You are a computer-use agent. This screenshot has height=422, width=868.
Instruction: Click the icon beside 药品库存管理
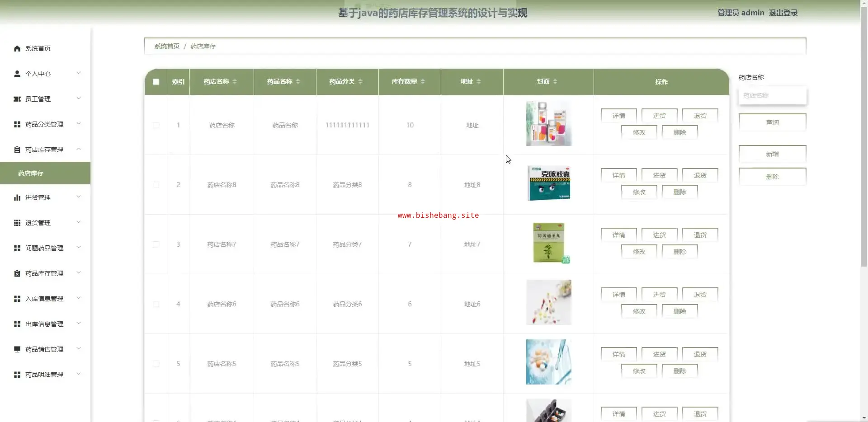pos(17,273)
